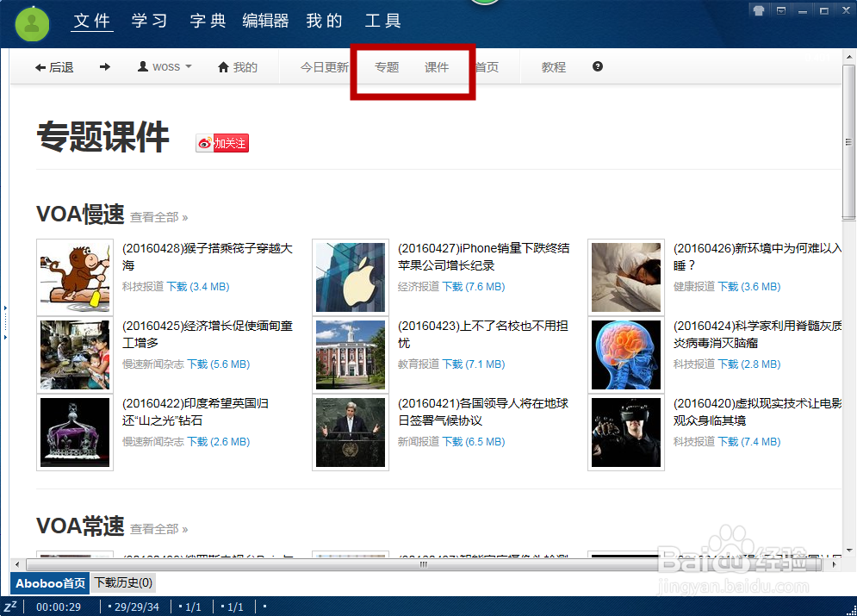Screen dimensions: 857x616
Task: Open article 科学家利用脊髓灰质炎病毒消灭脑瘤
Action: [x=758, y=334]
